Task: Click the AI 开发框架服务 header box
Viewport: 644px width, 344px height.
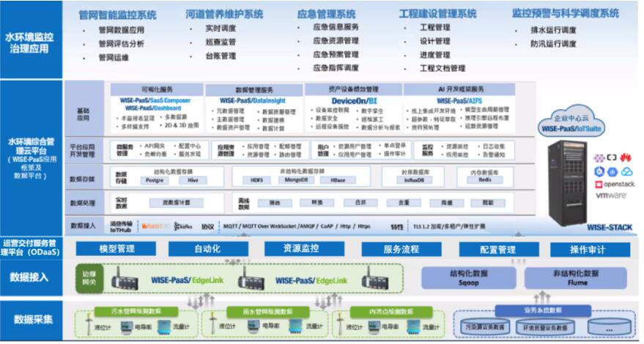Action: click(459, 89)
